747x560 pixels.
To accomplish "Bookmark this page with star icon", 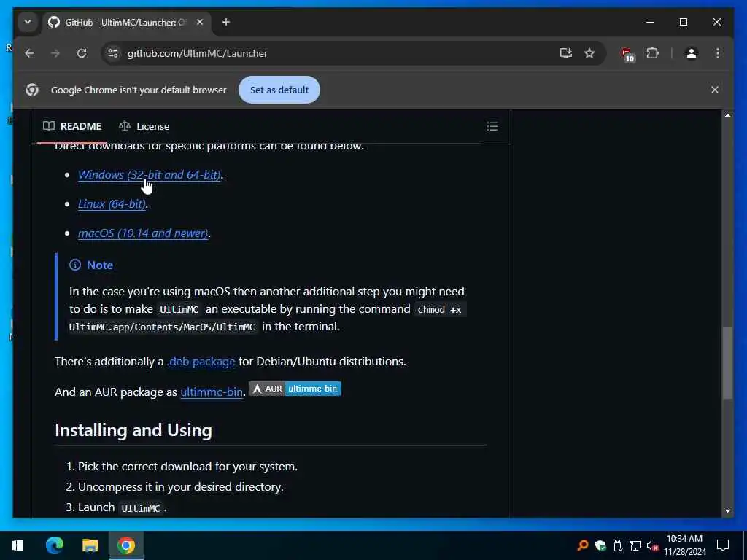I will [x=589, y=53].
